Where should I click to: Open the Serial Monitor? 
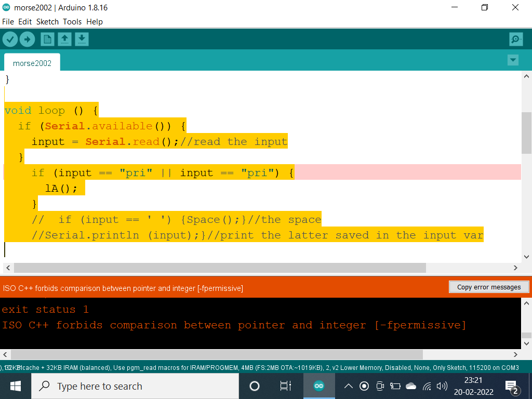(516, 39)
